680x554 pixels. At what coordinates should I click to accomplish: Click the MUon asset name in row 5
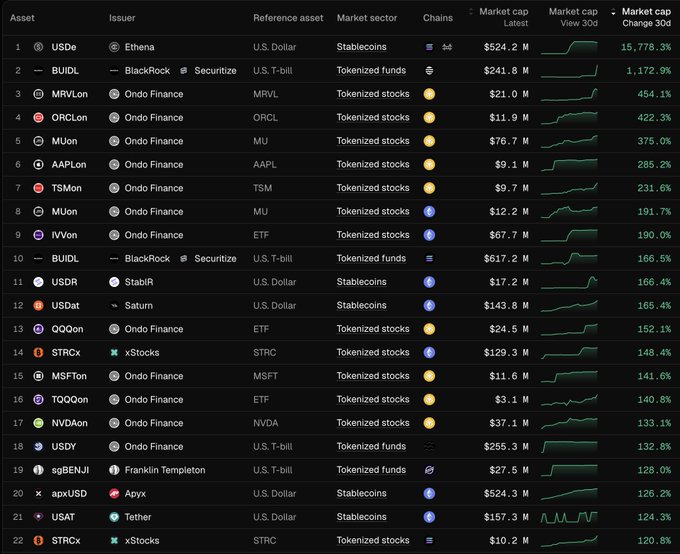64,141
